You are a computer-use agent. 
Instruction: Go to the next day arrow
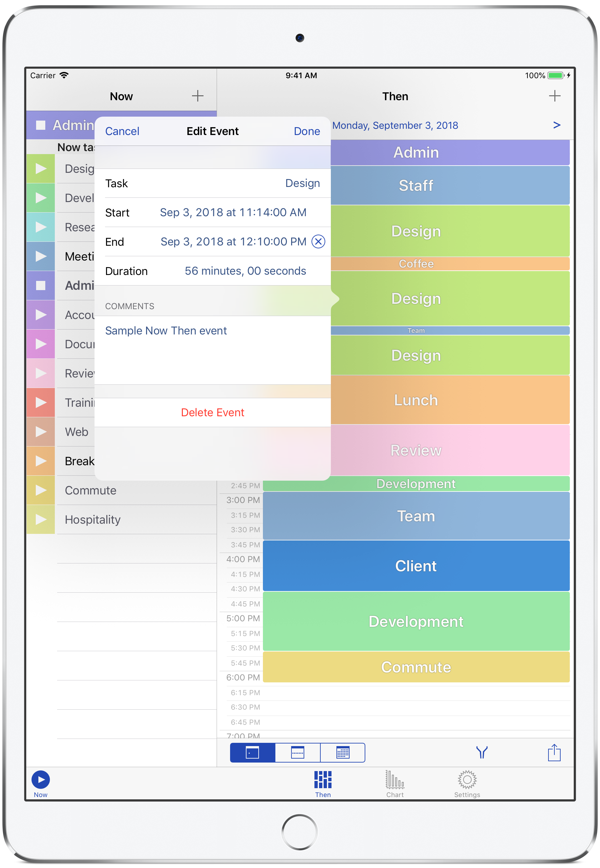point(556,125)
